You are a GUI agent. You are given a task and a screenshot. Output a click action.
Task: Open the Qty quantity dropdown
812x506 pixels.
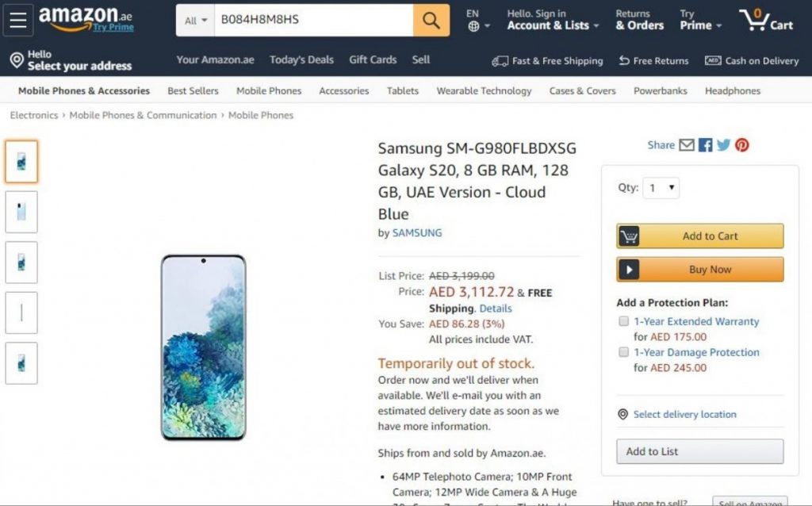click(x=661, y=188)
